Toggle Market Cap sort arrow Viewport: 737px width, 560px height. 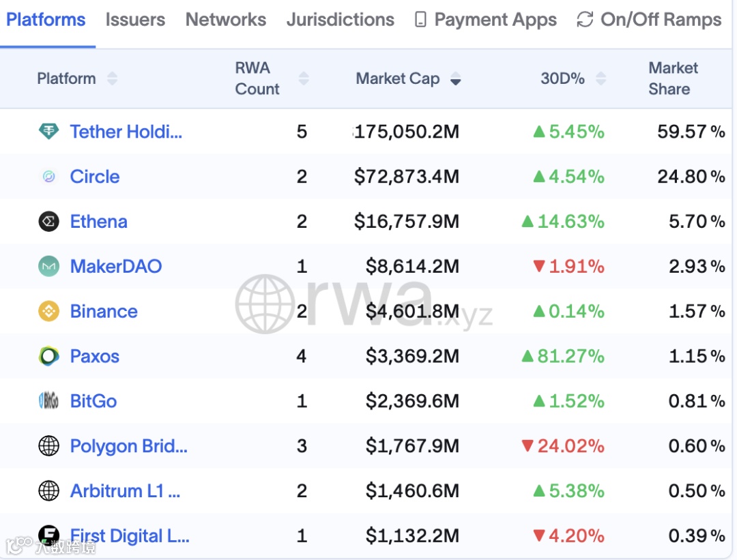click(455, 78)
